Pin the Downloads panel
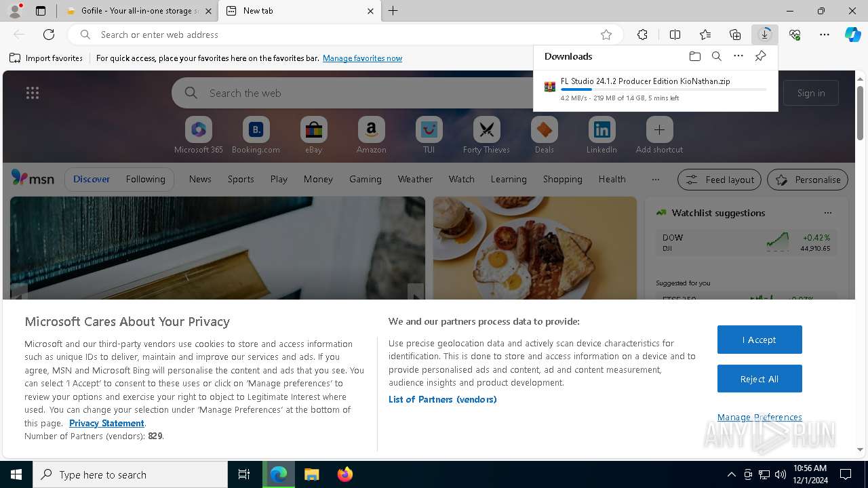The height and width of the screenshot is (488, 868). pos(760,56)
